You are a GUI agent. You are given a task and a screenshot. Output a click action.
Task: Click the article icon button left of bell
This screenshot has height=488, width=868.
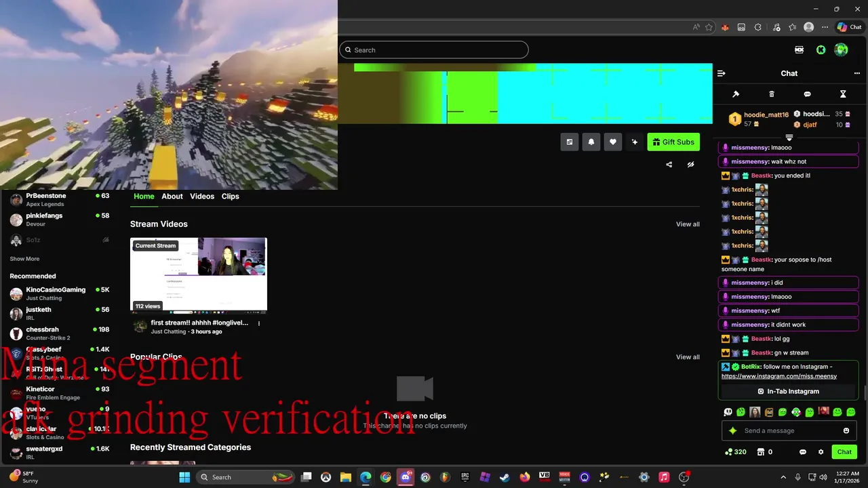point(570,142)
